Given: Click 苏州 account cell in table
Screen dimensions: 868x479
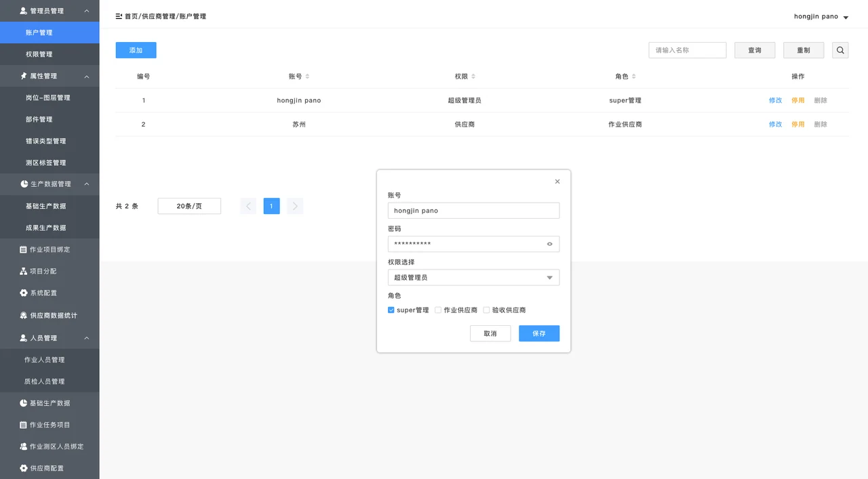Looking at the screenshot, I should 299,124.
